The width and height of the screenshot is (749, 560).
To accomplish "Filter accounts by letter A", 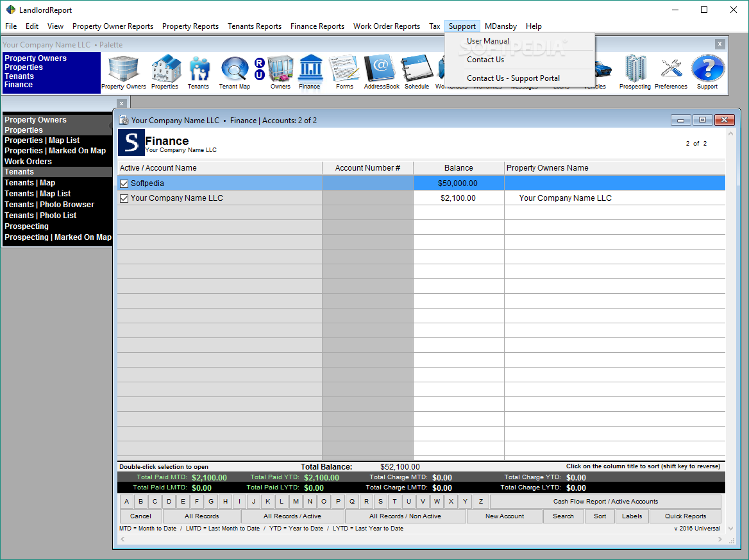I will [126, 501].
